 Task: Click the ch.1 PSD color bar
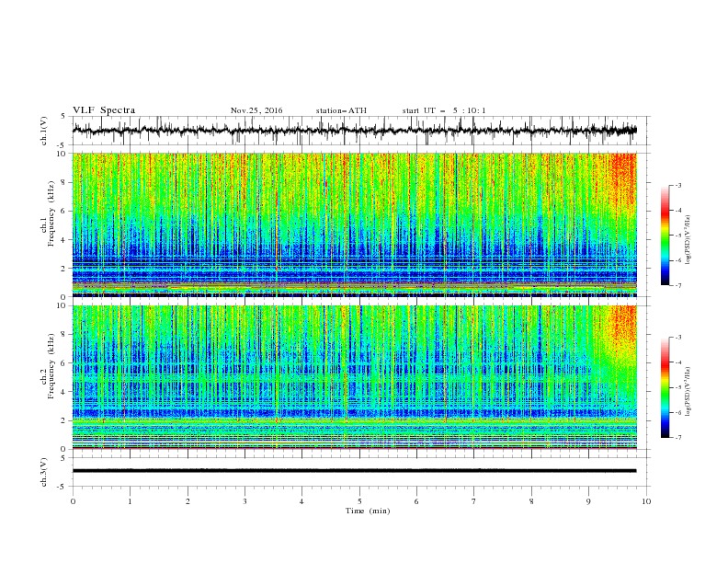(x=665, y=236)
